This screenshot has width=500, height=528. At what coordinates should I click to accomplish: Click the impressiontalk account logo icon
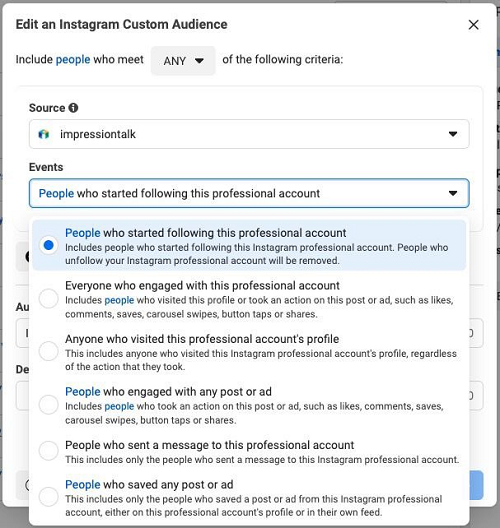coord(44,134)
